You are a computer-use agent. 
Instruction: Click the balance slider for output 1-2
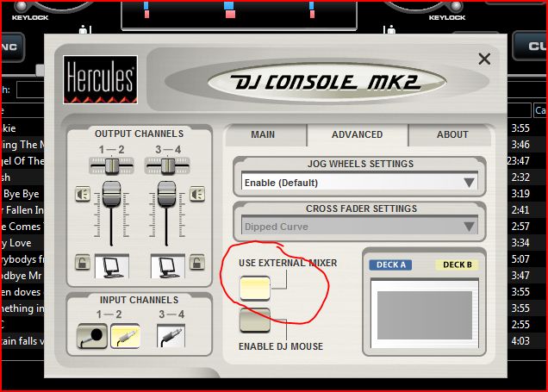pos(112,165)
